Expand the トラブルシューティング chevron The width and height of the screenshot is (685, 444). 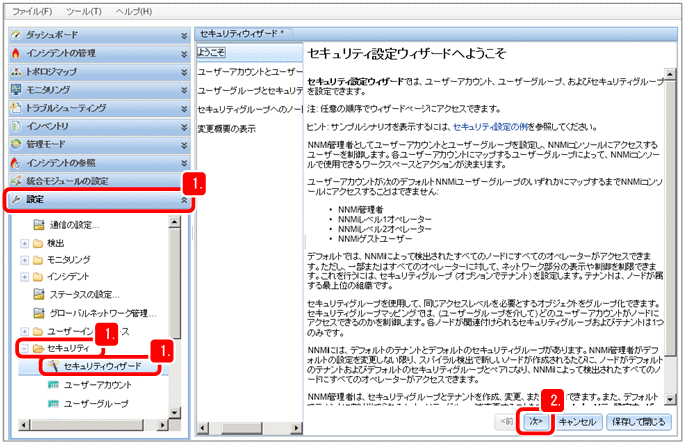pyautogui.click(x=184, y=108)
